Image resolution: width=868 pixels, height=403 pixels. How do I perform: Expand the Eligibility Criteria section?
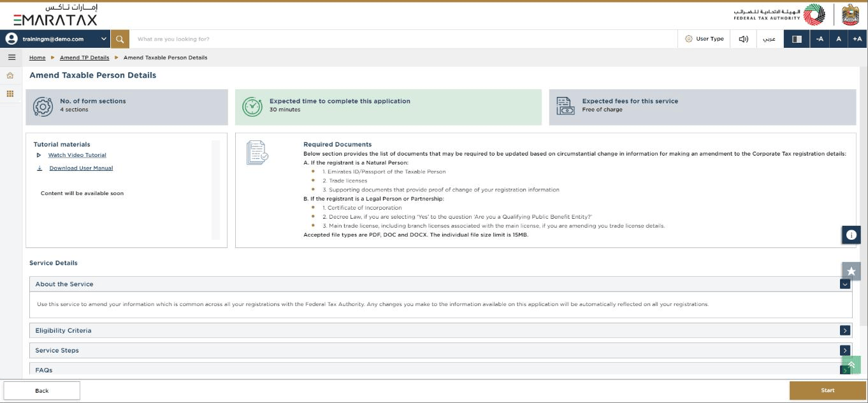point(845,331)
